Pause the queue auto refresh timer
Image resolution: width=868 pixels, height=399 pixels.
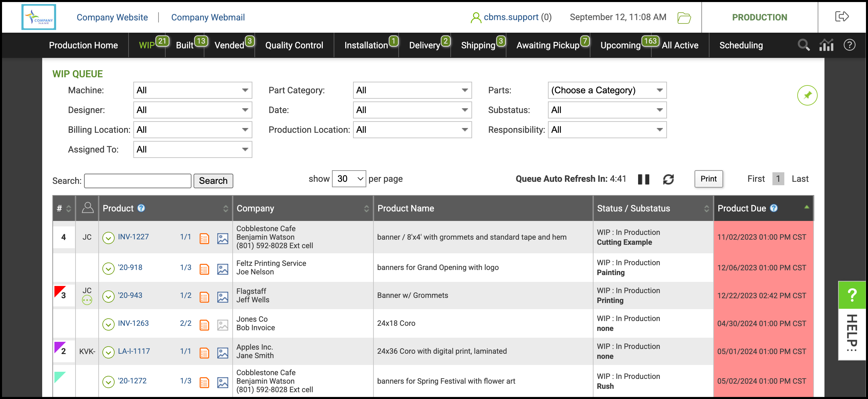[x=644, y=179]
